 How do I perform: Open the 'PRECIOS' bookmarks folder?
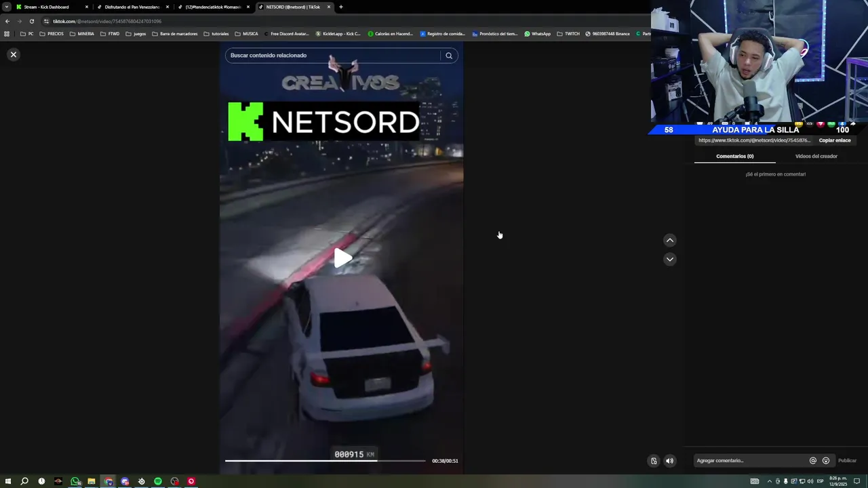point(52,34)
